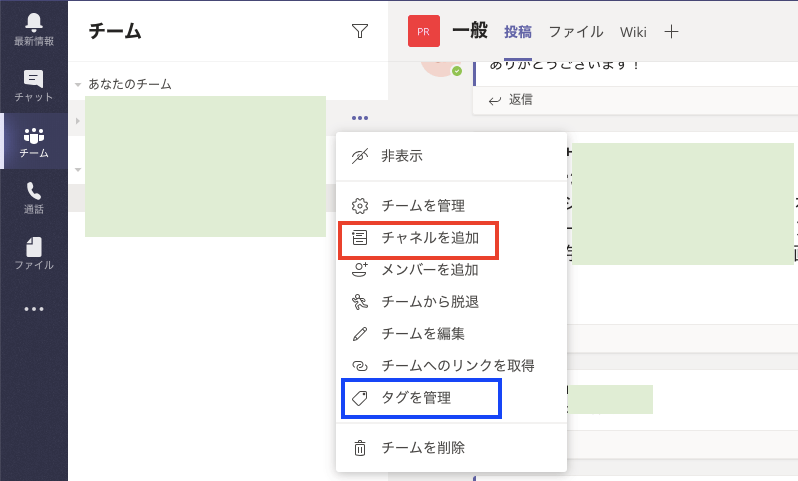Choose チャネルを追加 menu item
This screenshot has height=481, width=798.
point(451,238)
